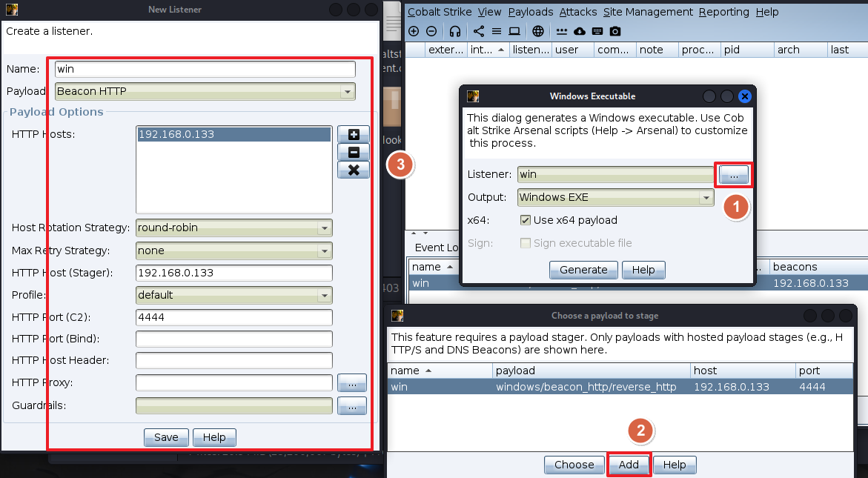
Task: Click Save in New Listener dialog
Action: (166, 438)
